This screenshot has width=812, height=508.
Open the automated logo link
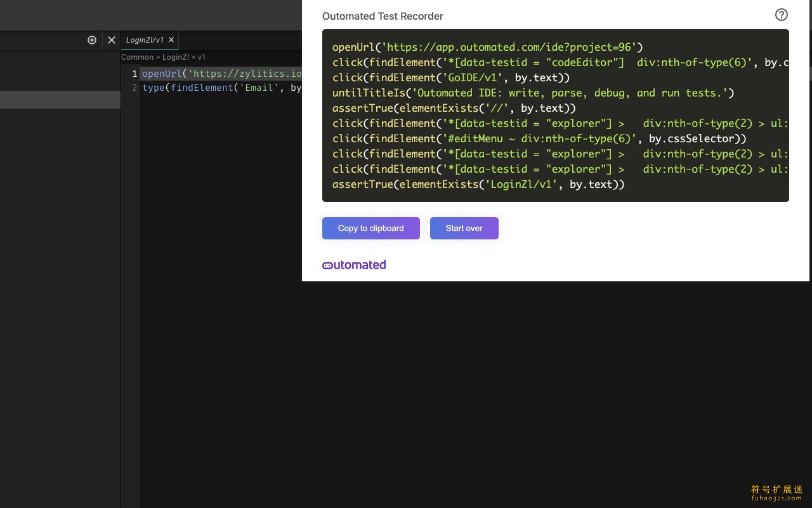354,265
